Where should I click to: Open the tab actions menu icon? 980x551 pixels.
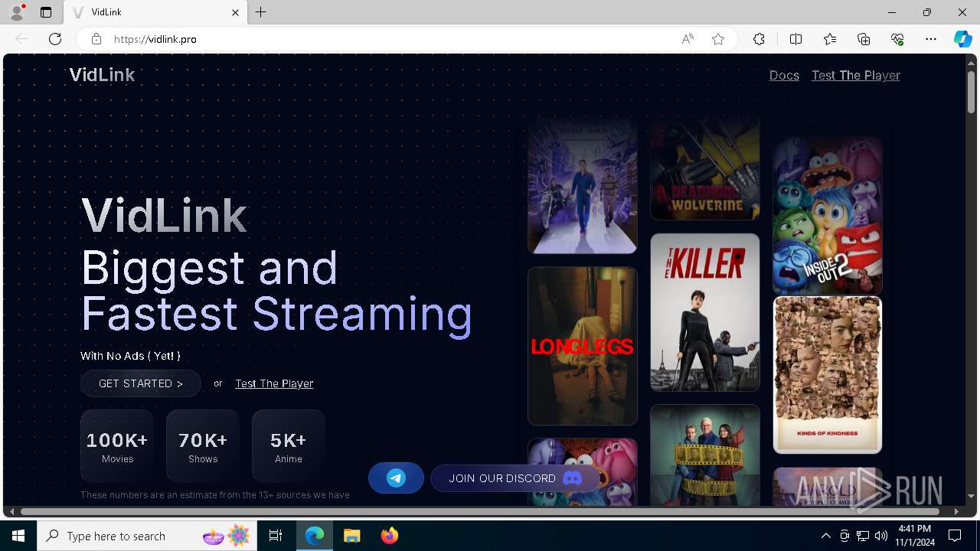coord(46,12)
